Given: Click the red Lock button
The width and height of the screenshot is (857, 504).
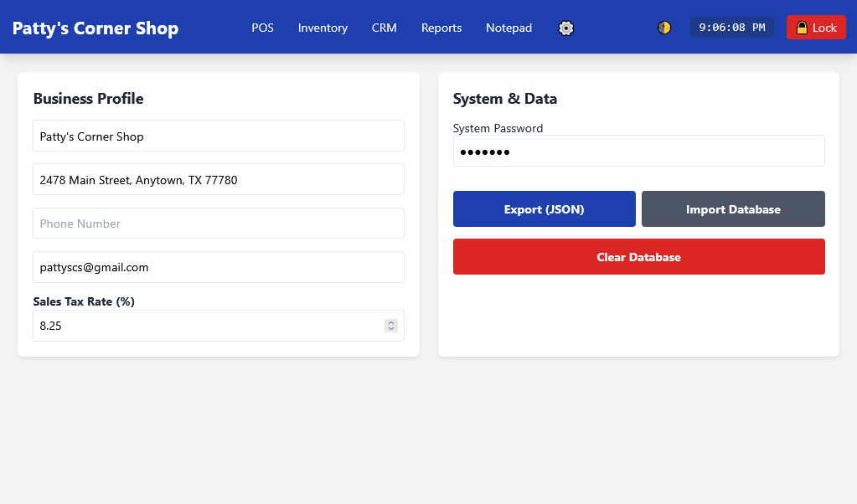Looking at the screenshot, I should (816, 28).
